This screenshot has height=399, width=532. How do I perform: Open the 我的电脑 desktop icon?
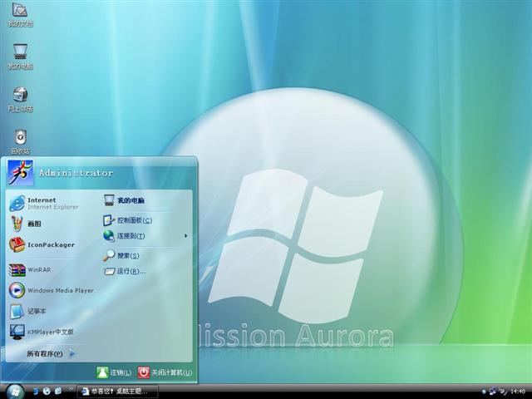pyautogui.click(x=20, y=57)
